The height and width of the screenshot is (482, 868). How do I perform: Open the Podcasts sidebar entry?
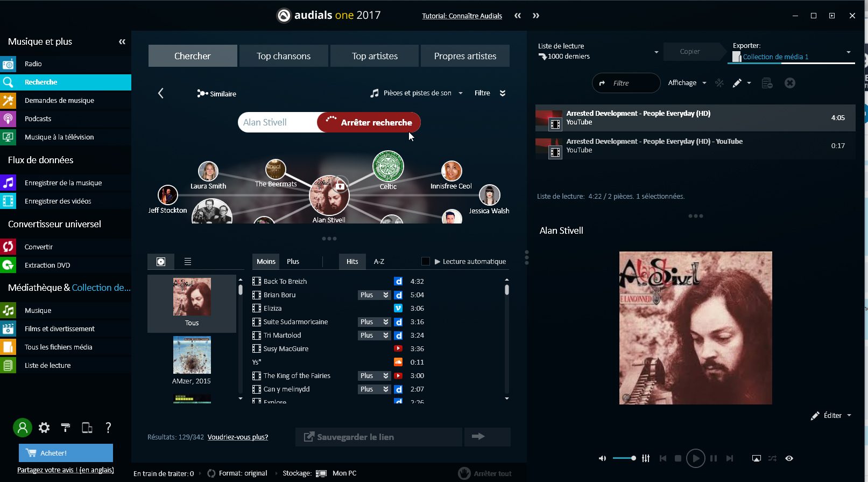point(66,118)
